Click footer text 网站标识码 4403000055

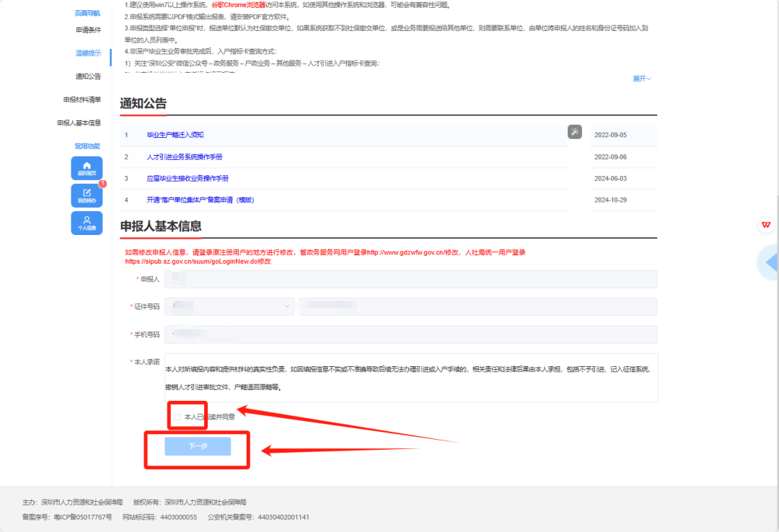click(x=160, y=517)
